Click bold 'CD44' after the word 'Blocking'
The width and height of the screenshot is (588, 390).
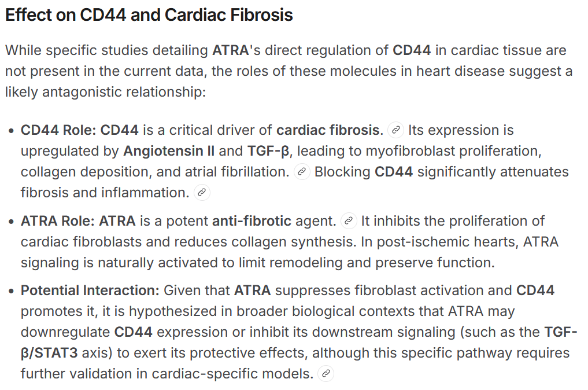(x=394, y=172)
